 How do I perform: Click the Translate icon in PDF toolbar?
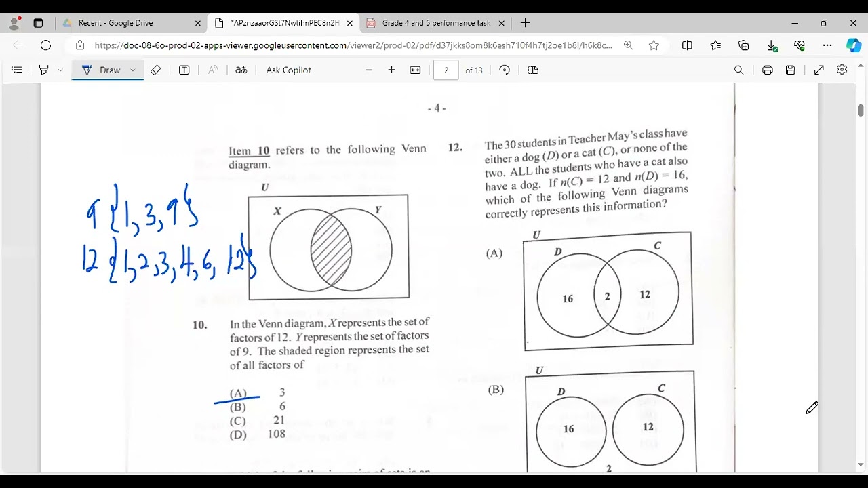pyautogui.click(x=241, y=70)
